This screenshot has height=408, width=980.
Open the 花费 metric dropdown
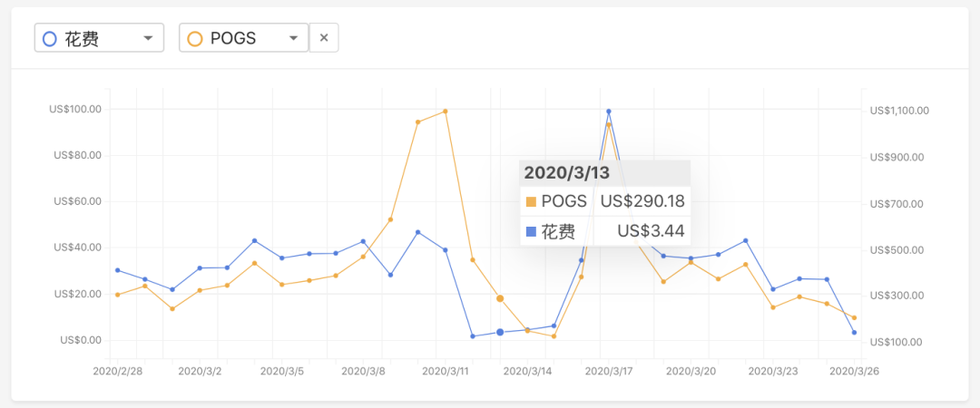pos(99,38)
